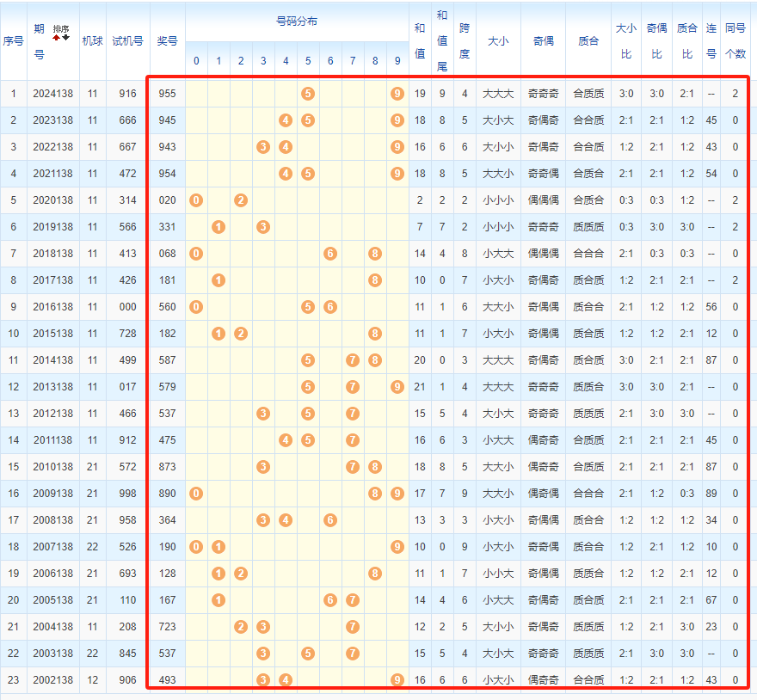
Task: Click the 期号 column header
Action: point(39,41)
